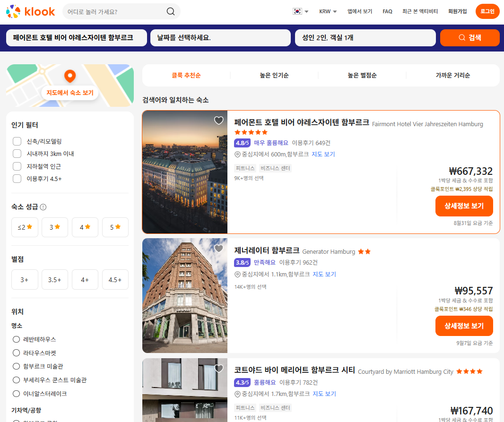Open FAQ in header

(387, 11)
